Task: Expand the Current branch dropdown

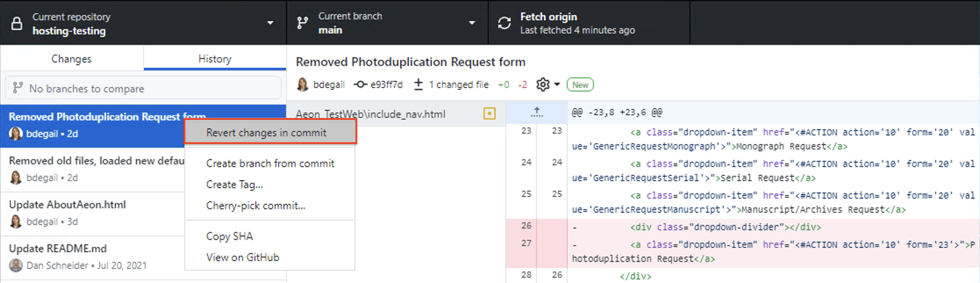Action: (x=472, y=23)
